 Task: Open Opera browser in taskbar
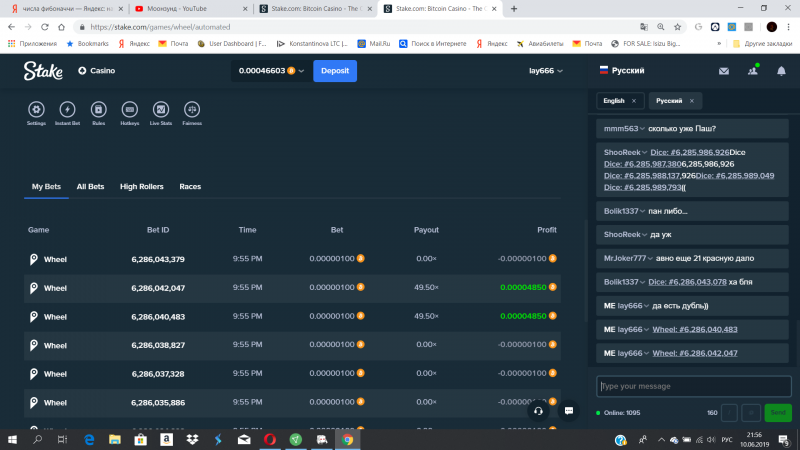(270, 440)
